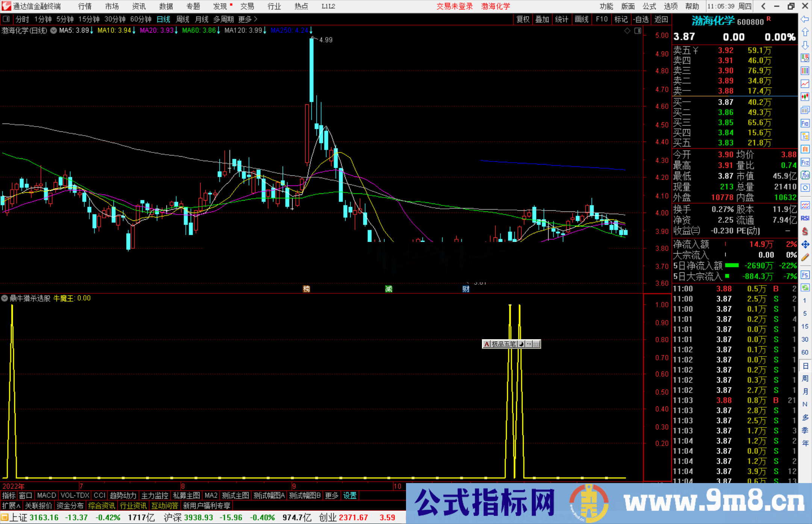Click the circle drawing icon in sidebar

(x=805, y=188)
